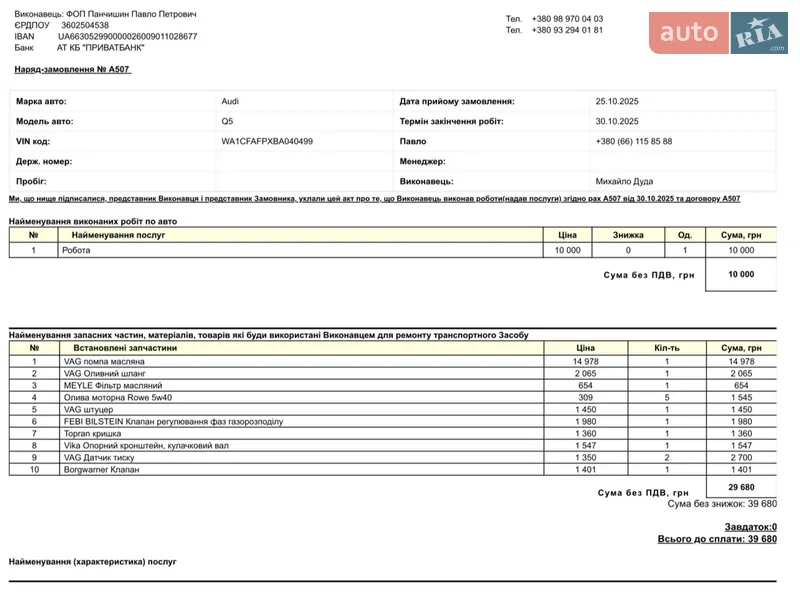The width and height of the screenshot is (800, 600).
Task: Select ЄРДПОУ code 3602504538
Action: point(85,25)
